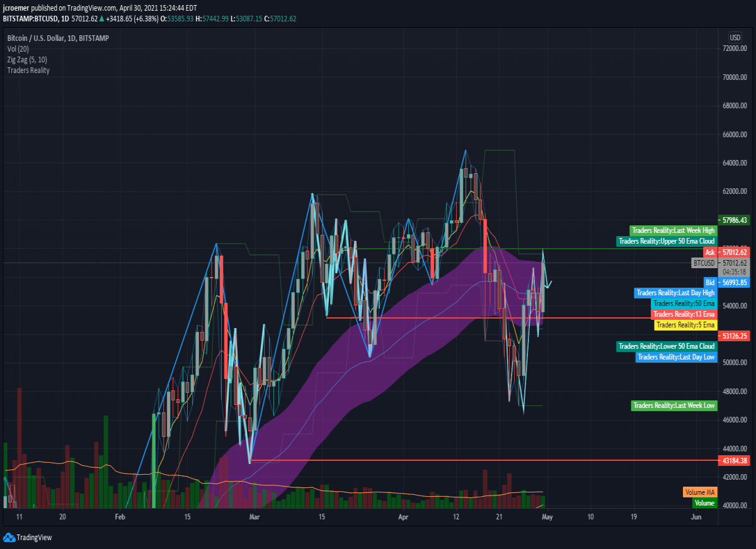Click the green 57986.43 price tag
Image resolution: width=756 pixels, height=549 pixels.
click(x=735, y=220)
